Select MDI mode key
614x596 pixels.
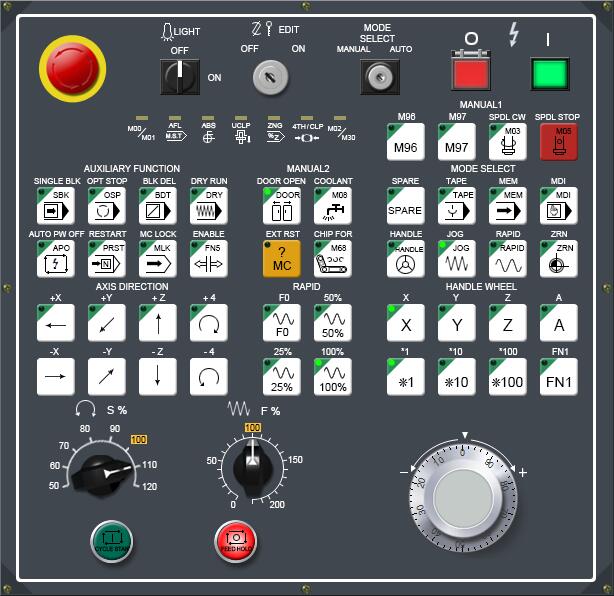pyautogui.click(x=559, y=205)
